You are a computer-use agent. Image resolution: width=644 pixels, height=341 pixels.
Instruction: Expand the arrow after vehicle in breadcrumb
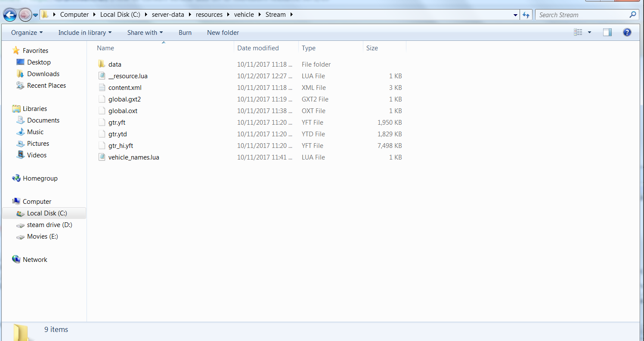260,15
